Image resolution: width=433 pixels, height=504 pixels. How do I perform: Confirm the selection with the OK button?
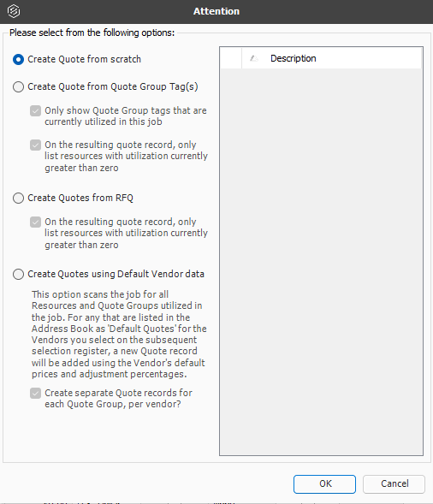[324, 483]
